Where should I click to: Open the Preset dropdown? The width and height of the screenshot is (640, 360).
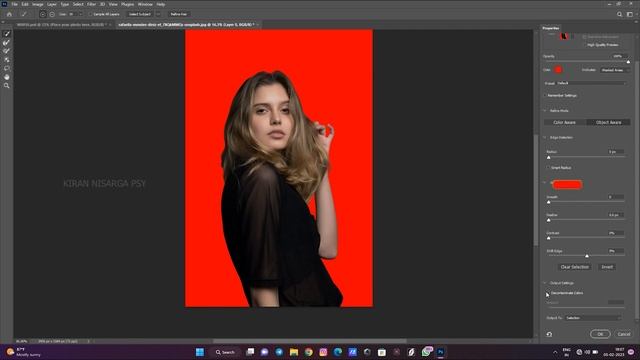pos(591,83)
